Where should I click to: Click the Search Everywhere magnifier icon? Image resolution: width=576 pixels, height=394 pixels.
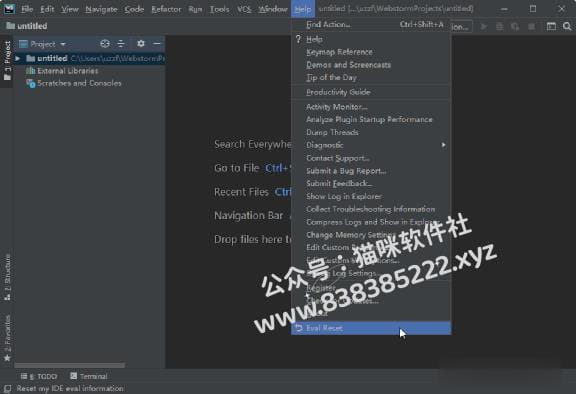(567, 26)
